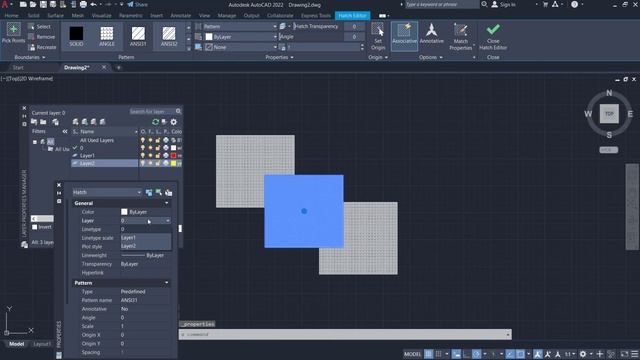Click the Refresh layer list icon
Image resolution: width=640 pixels, height=360 pixels.
[155, 122]
